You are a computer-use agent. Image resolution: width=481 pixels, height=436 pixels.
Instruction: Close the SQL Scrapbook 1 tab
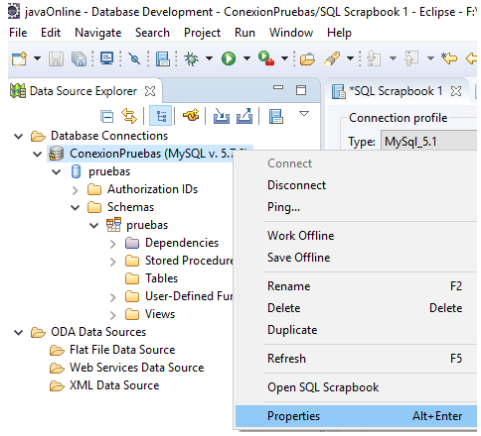(x=456, y=91)
